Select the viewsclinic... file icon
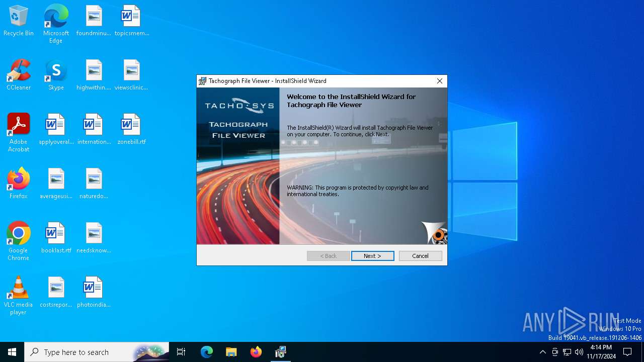Image resolution: width=644 pixels, height=362 pixels. coord(131,75)
